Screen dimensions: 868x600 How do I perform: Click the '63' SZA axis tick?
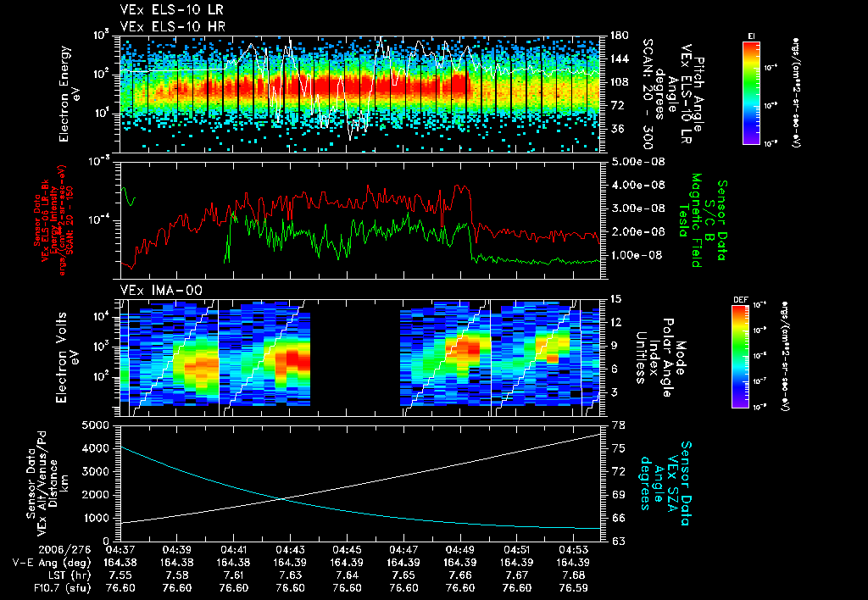point(618,541)
